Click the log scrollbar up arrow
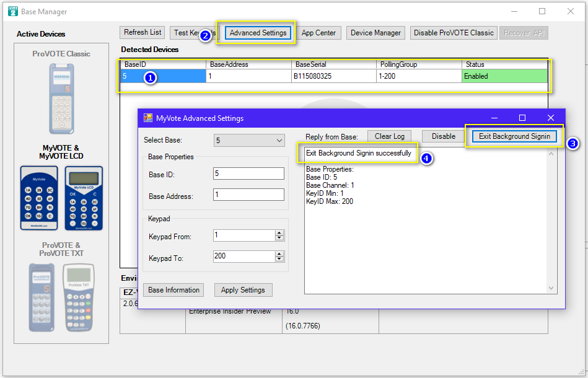Viewport: 588px width, 378px height. [x=551, y=154]
